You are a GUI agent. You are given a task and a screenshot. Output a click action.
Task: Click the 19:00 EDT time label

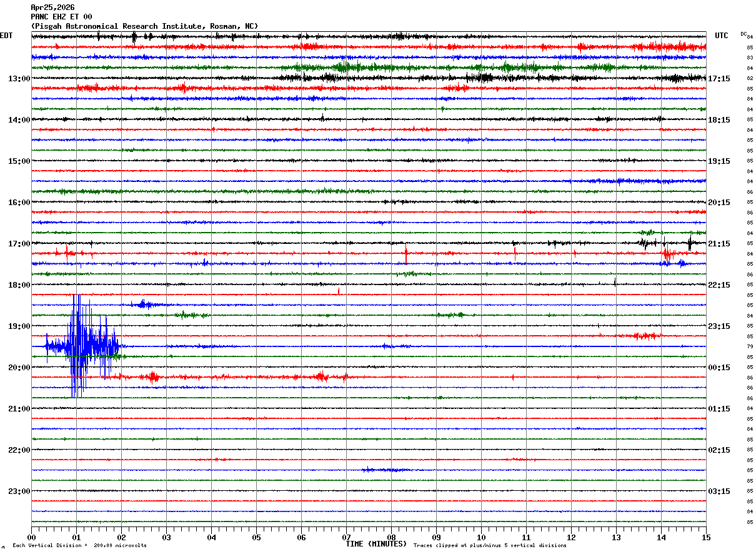tap(19, 326)
